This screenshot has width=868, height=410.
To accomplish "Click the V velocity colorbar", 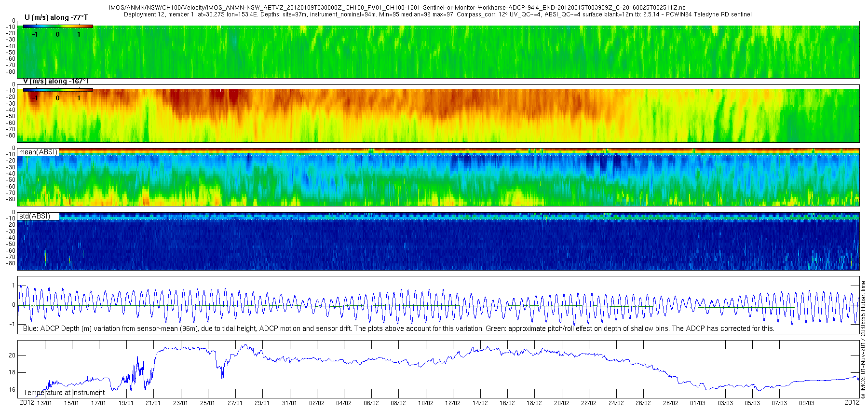I will click(x=58, y=90).
